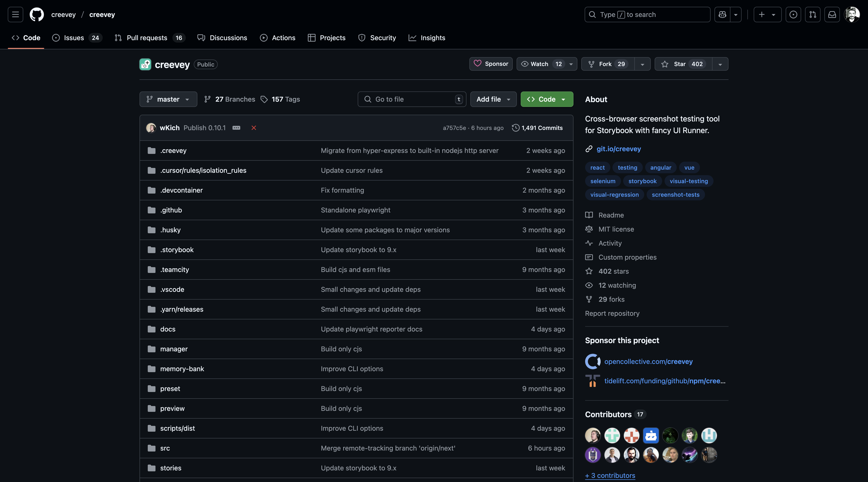The image size is (868, 482).
Task: Click the storybook topic tag
Action: click(642, 181)
